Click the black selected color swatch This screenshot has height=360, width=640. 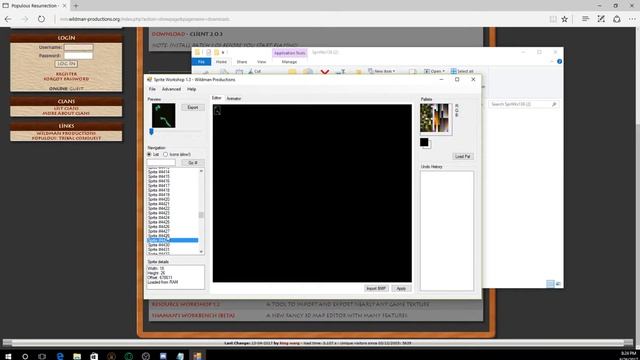point(424,142)
